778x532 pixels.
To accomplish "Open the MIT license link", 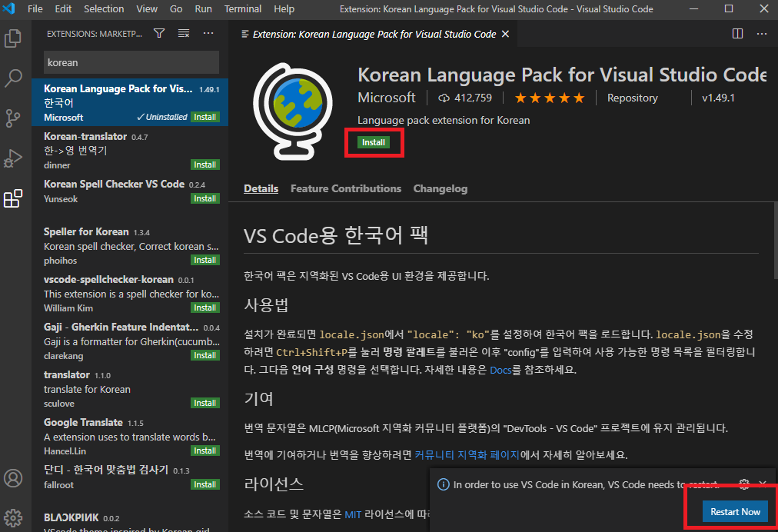I will [x=353, y=514].
